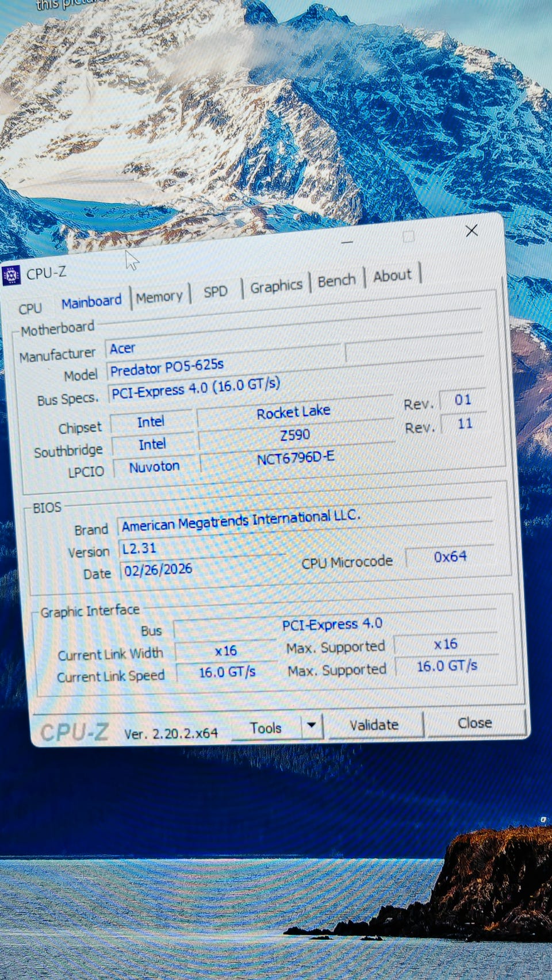552x980 pixels.
Task: Select the Z590 southbridge value
Action: [x=296, y=435]
